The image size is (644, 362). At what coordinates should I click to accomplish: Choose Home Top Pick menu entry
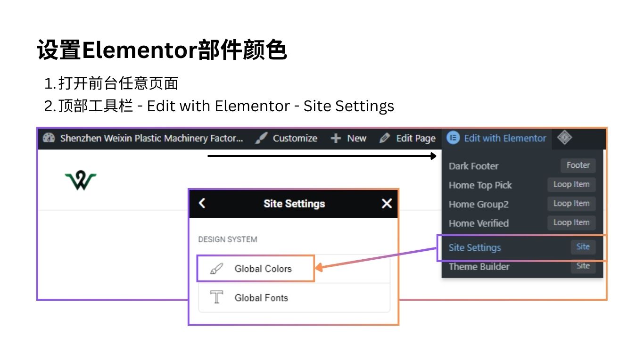coord(480,185)
